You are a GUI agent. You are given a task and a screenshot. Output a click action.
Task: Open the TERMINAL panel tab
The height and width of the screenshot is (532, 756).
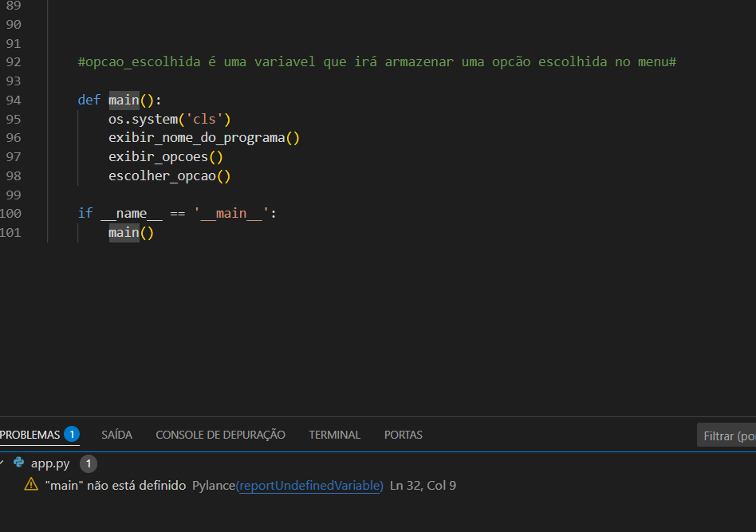pyautogui.click(x=334, y=435)
